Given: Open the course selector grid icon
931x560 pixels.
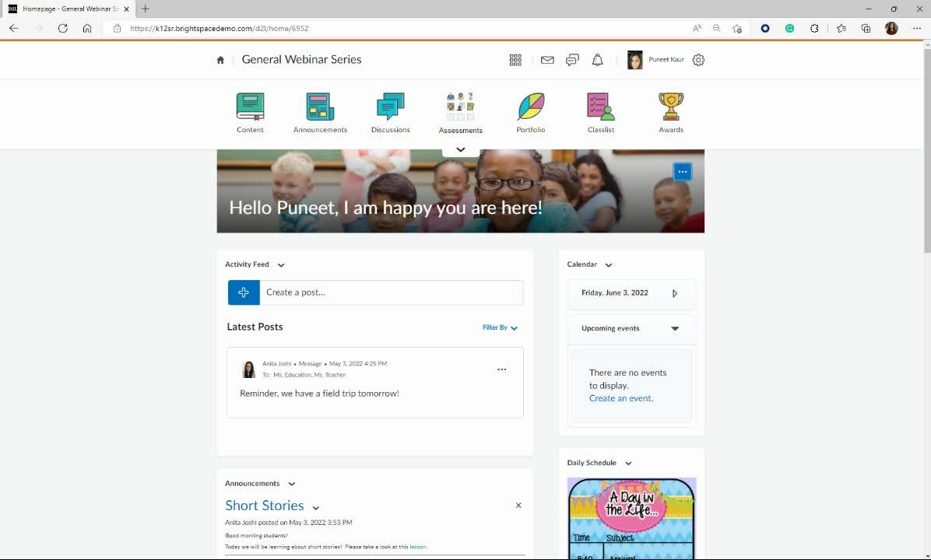Looking at the screenshot, I should [x=515, y=60].
